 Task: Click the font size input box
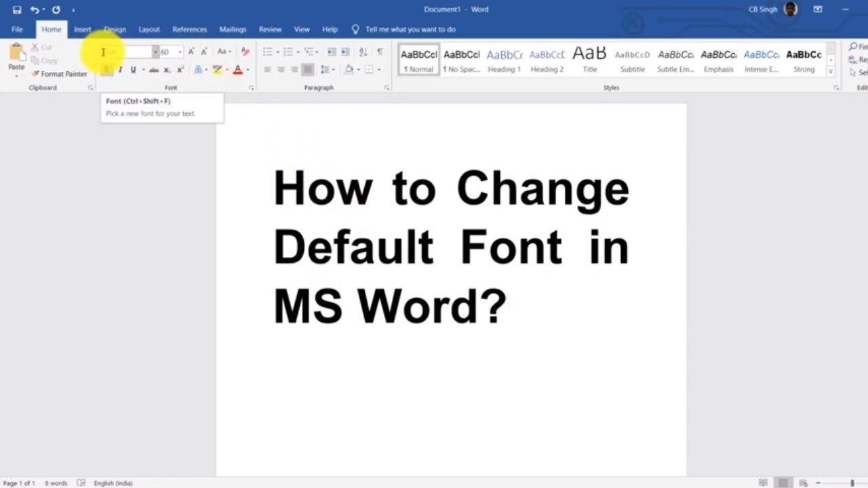167,52
